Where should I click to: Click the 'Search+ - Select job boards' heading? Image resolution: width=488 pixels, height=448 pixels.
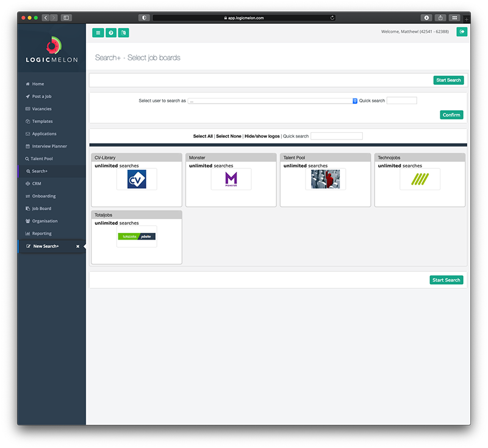click(x=138, y=57)
